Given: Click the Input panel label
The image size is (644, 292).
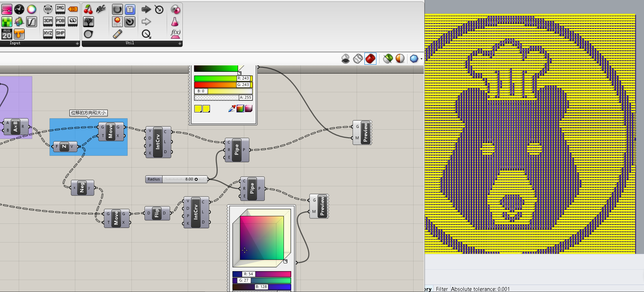Looking at the screenshot, I should (15, 43).
